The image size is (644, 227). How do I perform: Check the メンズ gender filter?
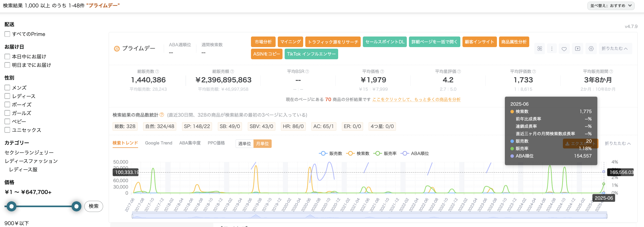[7, 88]
